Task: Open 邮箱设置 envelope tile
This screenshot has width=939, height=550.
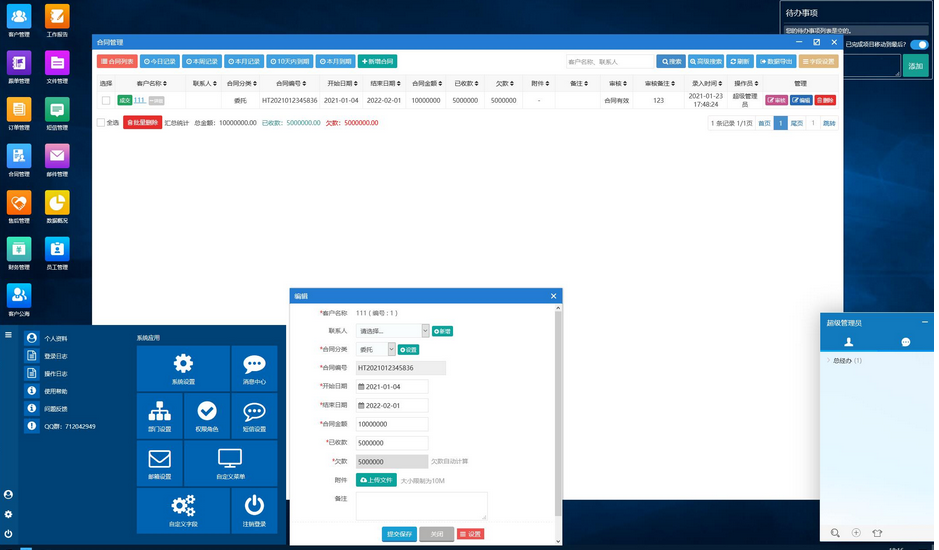Action: click(x=159, y=463)
